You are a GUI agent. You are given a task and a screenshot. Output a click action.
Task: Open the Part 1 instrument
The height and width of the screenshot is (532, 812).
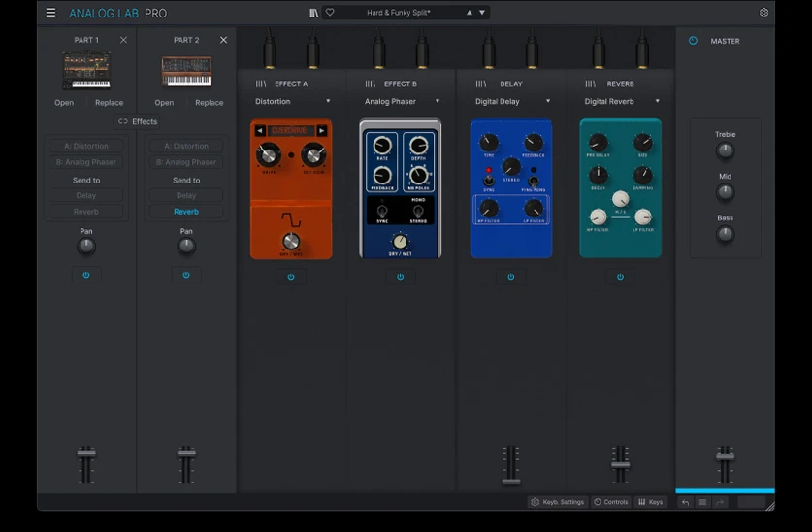pyautogui.click(x=64, y=103)
